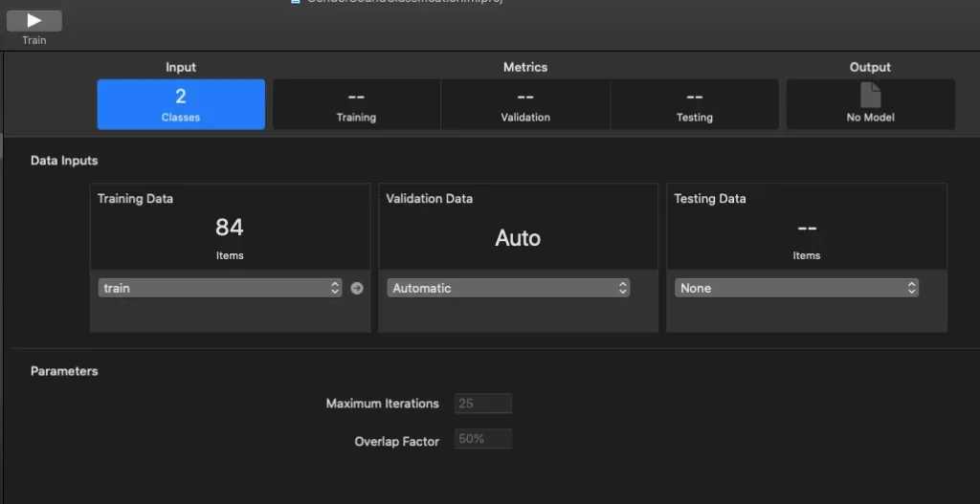980x504 pixels.
Task: Switch to the Validation metrics tab
Action: pyautogui.click(x=525, y=104)
